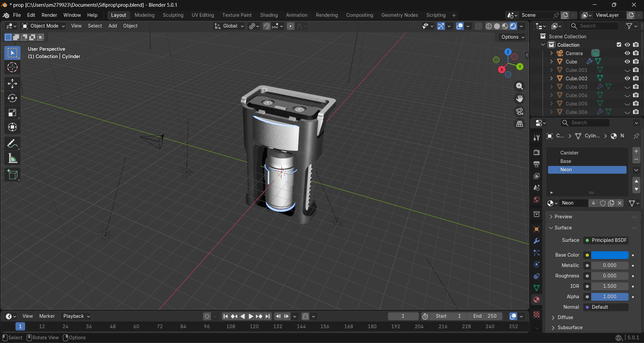This screenshot has width=644, height=343.
Task: Hide the Camera object in viewport
Action: click(627, 53)
